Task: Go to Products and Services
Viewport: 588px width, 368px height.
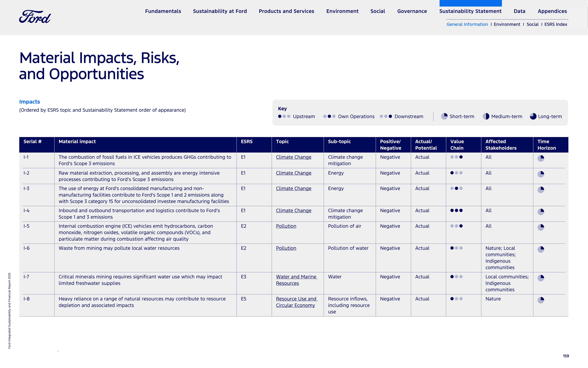Action: [286, 11]
